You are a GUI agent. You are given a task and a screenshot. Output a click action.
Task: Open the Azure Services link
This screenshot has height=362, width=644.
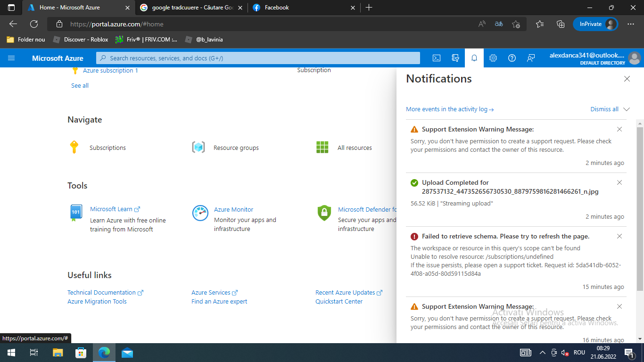coord(215,293)
